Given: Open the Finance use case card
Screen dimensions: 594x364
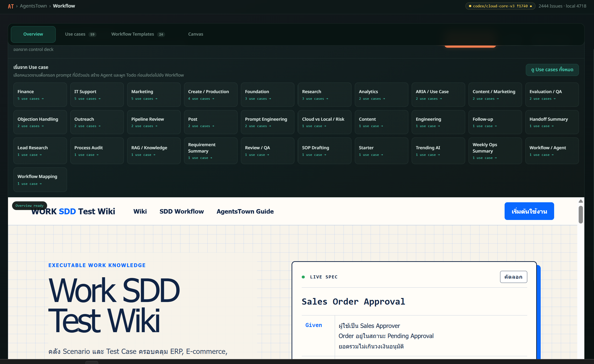Looking at the screenshot, I should [x=40, y=95].
